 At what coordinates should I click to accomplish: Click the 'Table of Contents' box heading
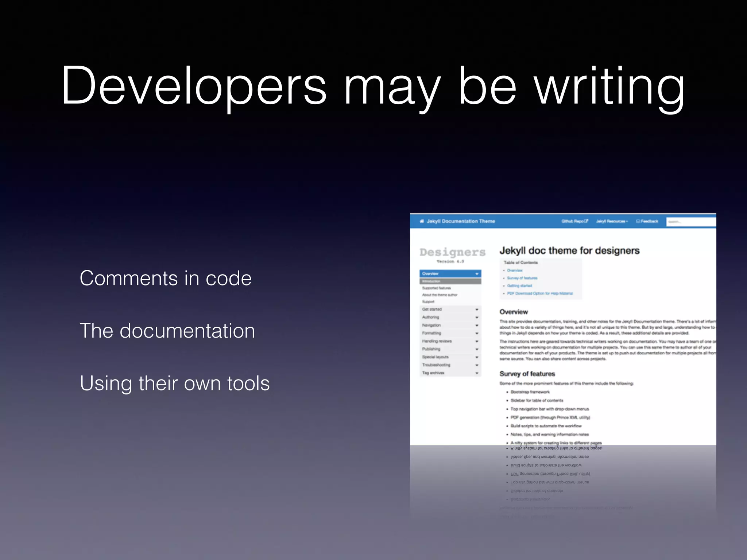tap(520, 263)
